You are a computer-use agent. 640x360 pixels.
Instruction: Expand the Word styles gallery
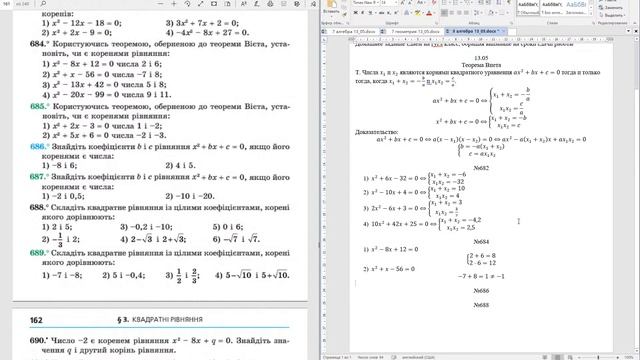point(591,13)
